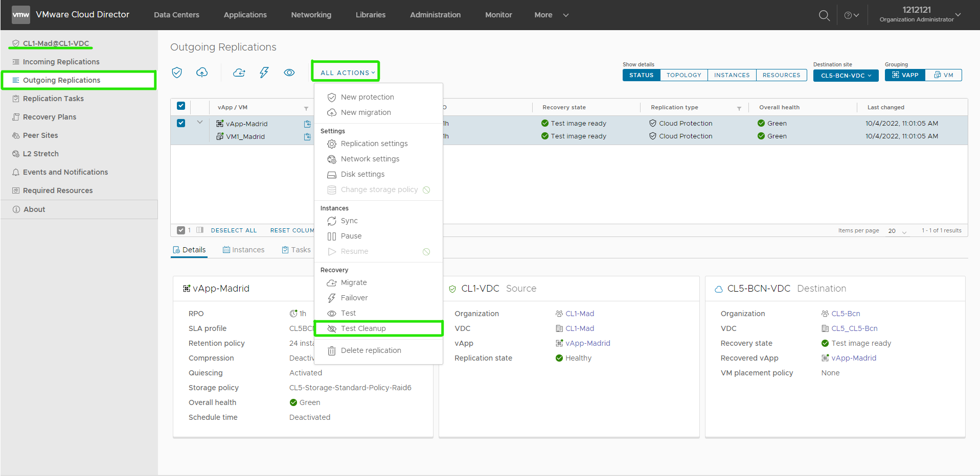Viewport: 980px width, 476px height.
Task: Open the Data Centers top menu
Action: (x=176, y=15)
